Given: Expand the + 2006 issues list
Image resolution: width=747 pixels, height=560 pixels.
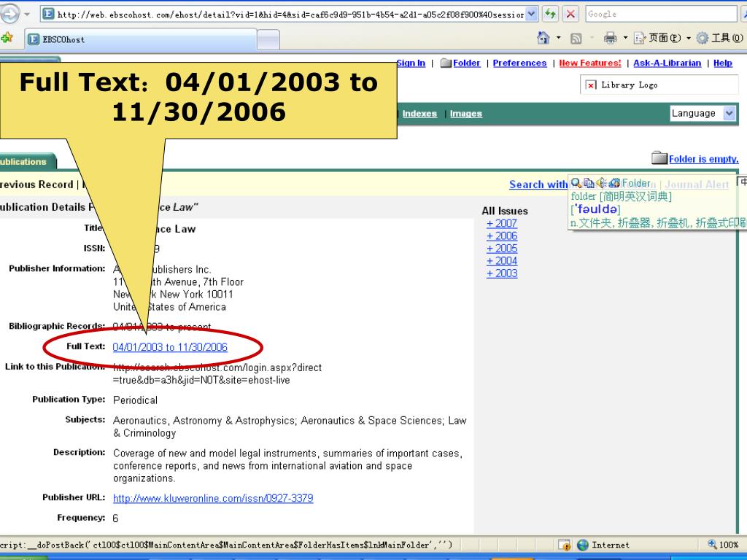Looking at the screenshot, I should (x=502, y=236).
